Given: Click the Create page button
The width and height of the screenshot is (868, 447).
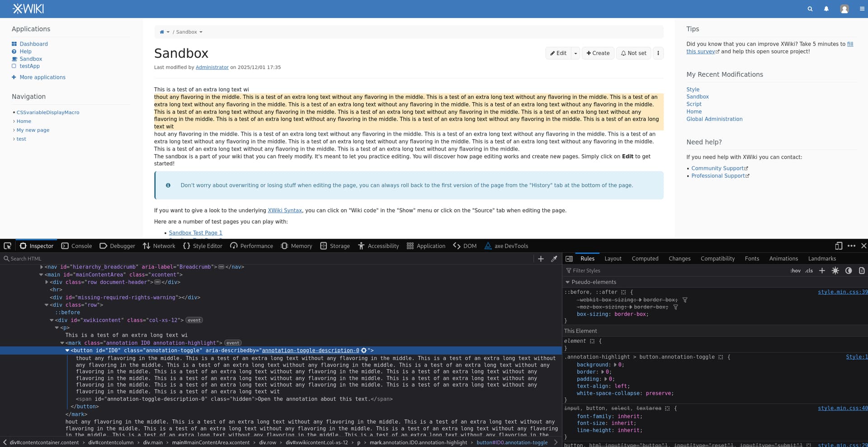Looking at the screenshot, I should (x=598, y=53).
